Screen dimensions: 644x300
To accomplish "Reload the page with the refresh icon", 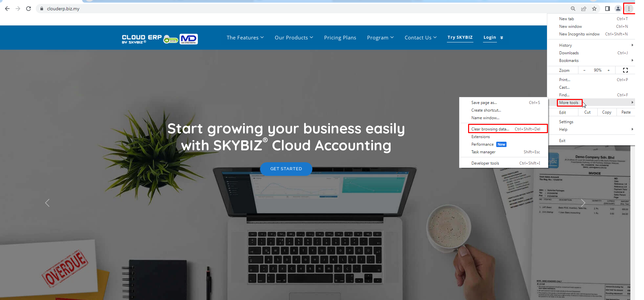I will coord(28,9).
